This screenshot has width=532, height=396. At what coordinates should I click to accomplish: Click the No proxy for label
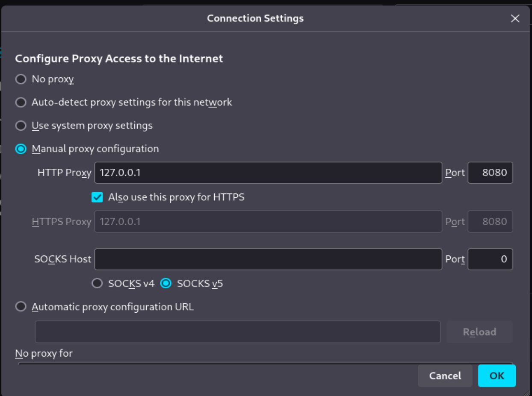pos(44,353)
